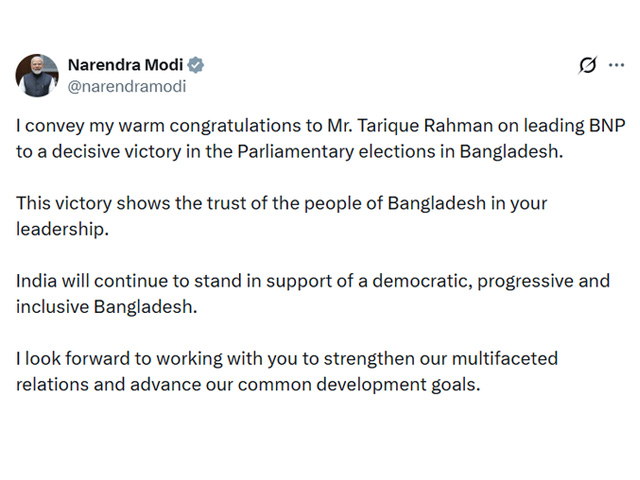The height and width of the screenshot is (480, 640).
Task: Open the three-dot more options menu
Action: [x=616, y=65]
